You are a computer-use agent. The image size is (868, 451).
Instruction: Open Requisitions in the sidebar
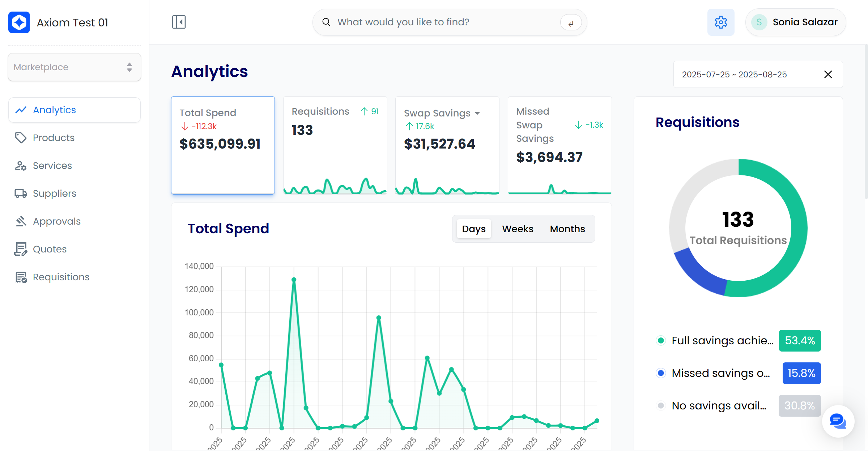point(61,277)
